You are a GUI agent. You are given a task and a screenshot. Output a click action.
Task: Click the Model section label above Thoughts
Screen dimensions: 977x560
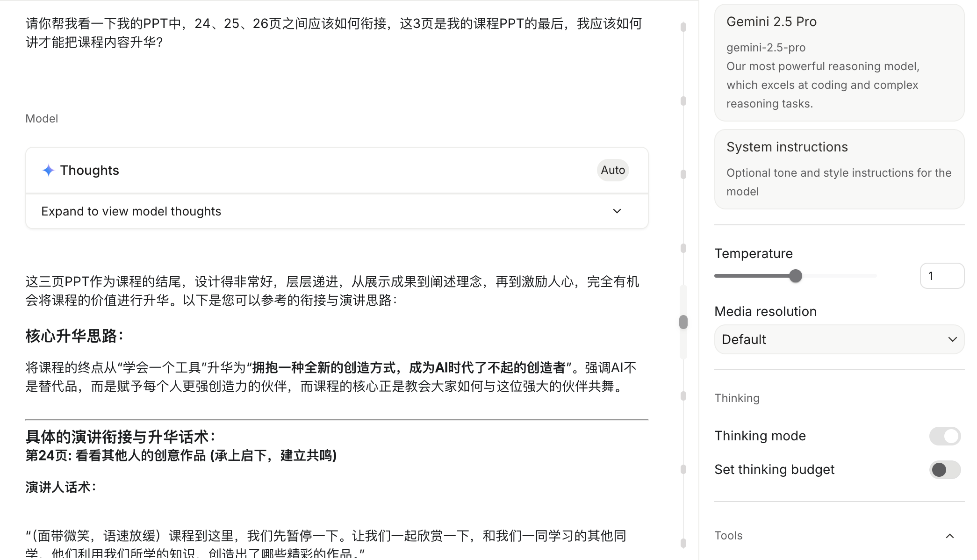42,118
